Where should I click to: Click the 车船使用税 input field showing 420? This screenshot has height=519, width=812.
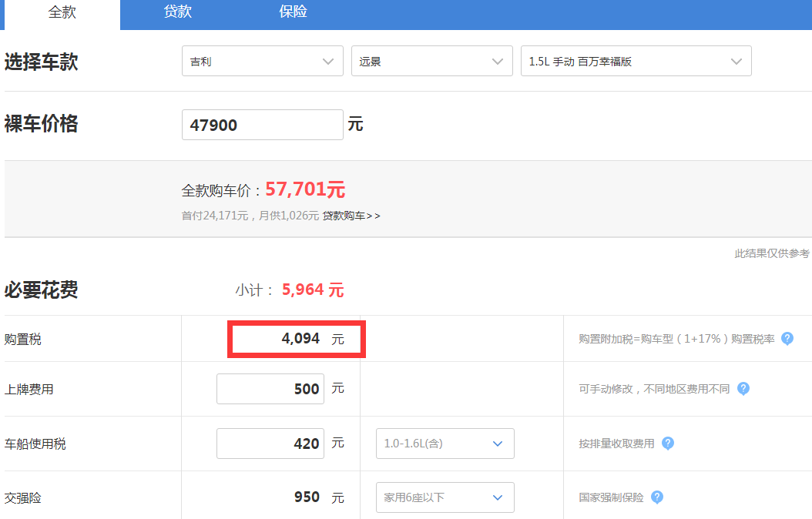coord(270,444)
